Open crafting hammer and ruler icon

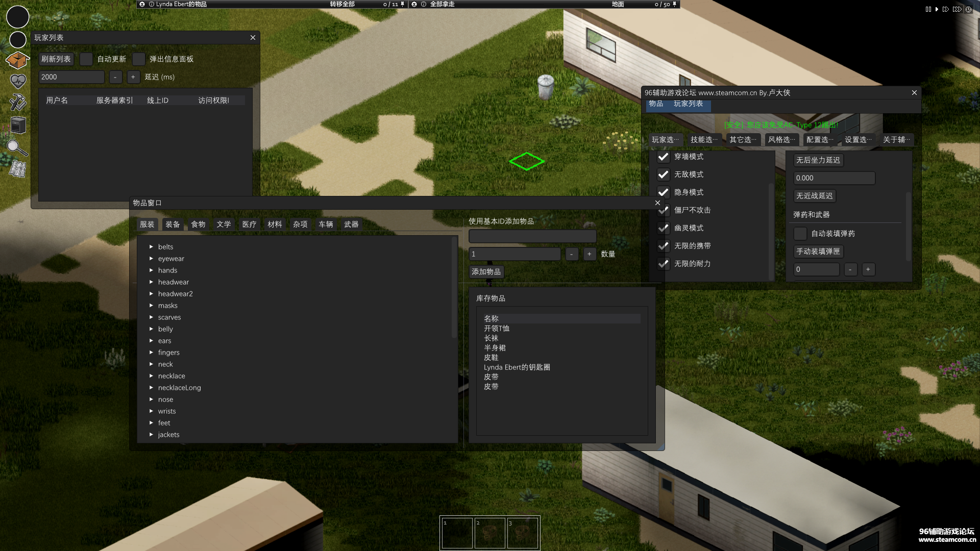pyautogui.click(x=18, y=102)
